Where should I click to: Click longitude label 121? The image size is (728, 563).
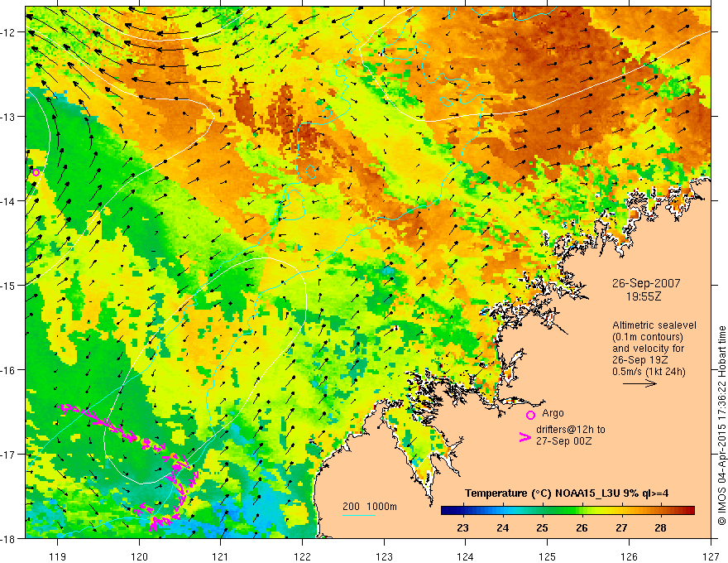tap(221, 556)
